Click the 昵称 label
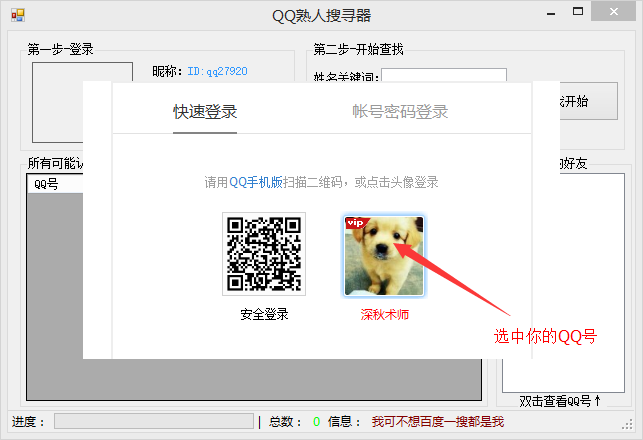Viewport: 643px width, 440px height. [x=167, y=71]
